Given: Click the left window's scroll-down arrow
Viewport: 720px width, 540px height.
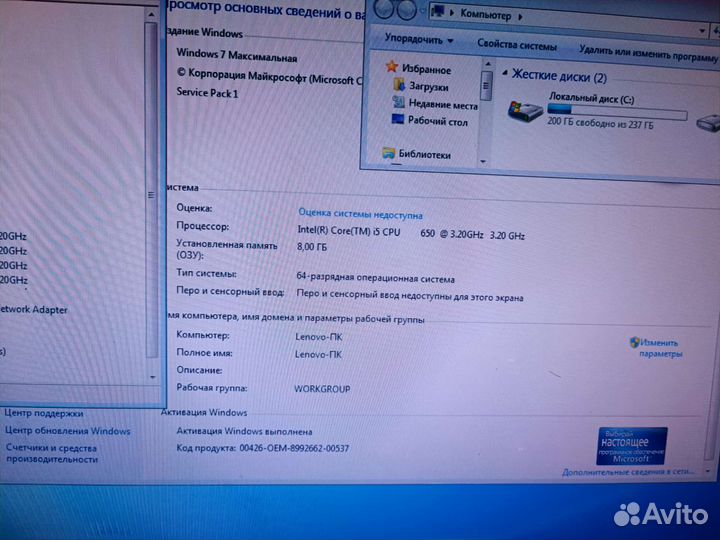Looking at the screenshot, I should 152,377.
